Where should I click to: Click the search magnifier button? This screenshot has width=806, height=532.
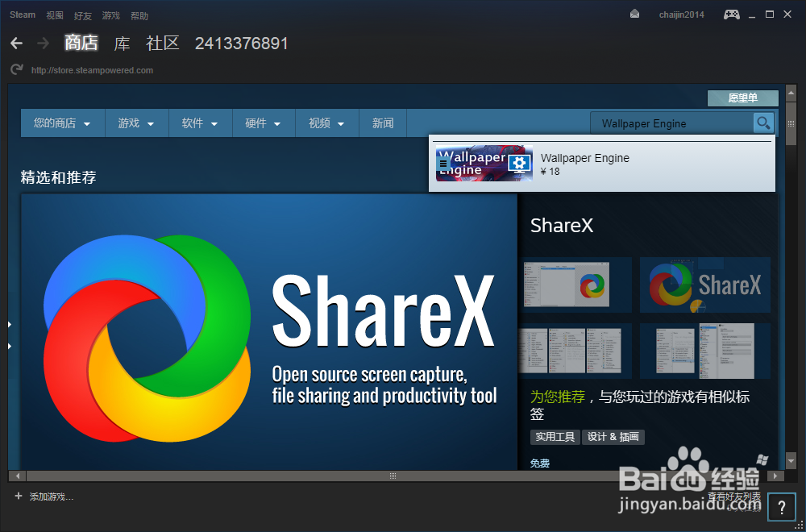tap(764, 123)
